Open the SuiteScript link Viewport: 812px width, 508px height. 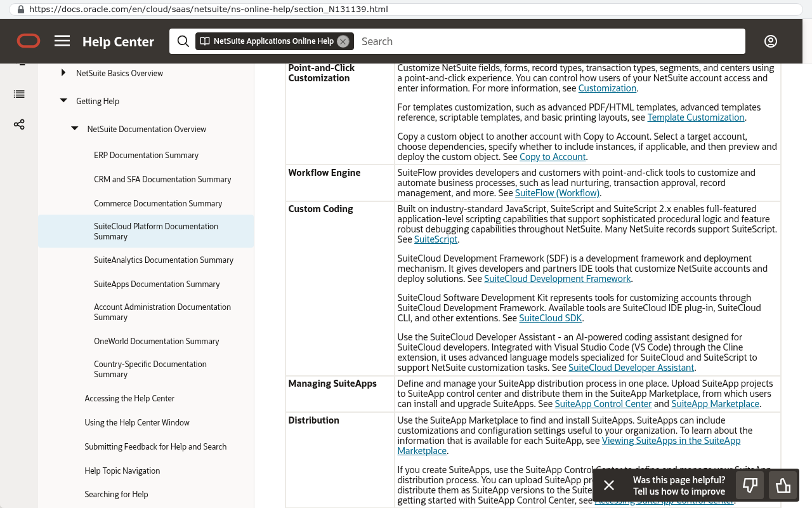click(x=436, y=239)
